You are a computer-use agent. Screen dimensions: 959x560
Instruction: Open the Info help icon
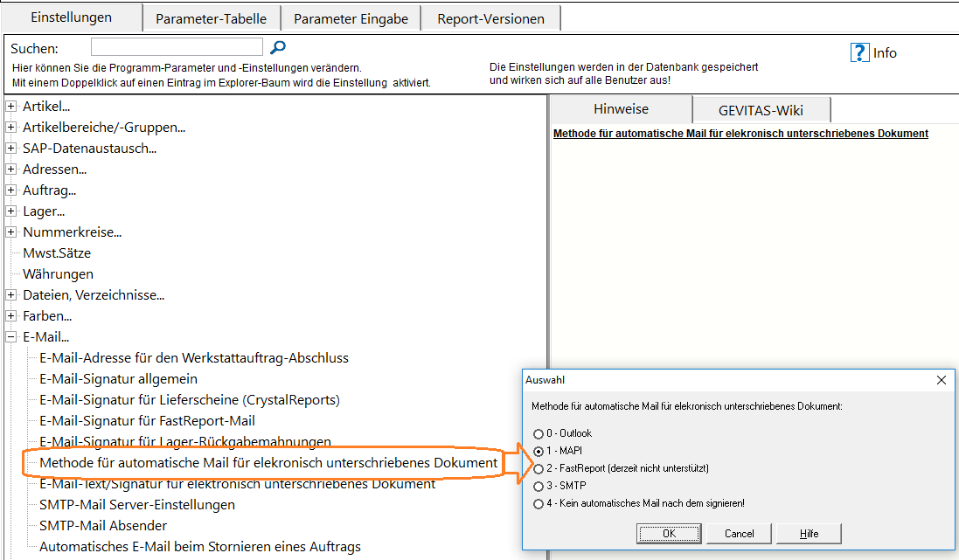click(859, 52)
